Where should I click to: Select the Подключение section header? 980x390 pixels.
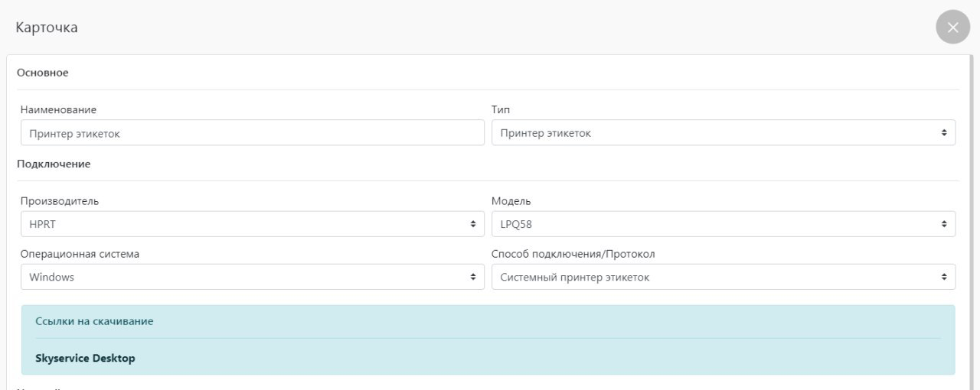click(54, 164)
